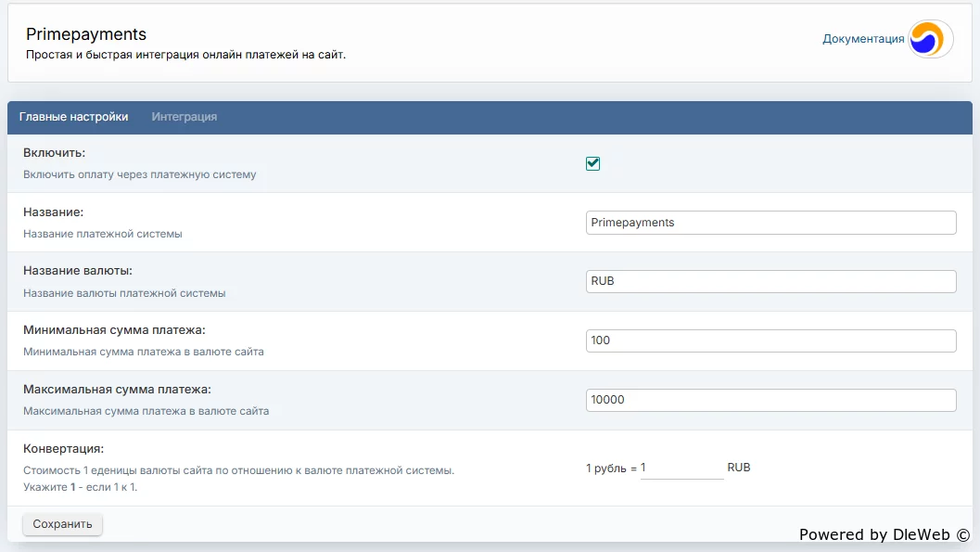The width and height of the screenshot is (980, 552).
Task: Click the hint 'Включить оплату через платежную систему'
Action: [139, 174]
